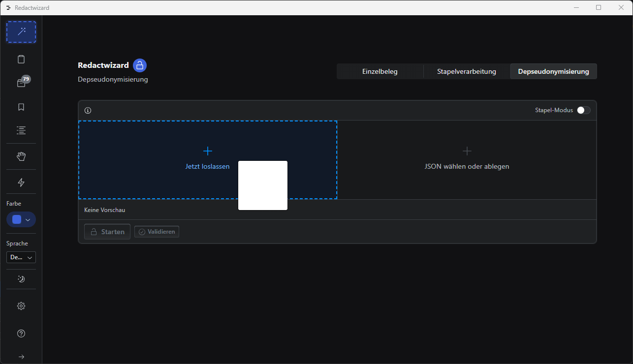Open the archive box with 79 badge
The width and height of the screenshot is (633, 364).
tap(21, 83)
